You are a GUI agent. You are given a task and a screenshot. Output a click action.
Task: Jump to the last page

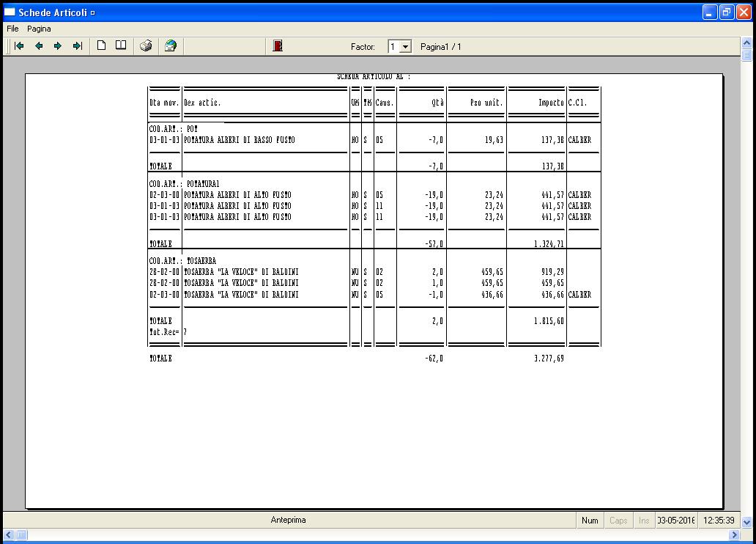[78, 46]
